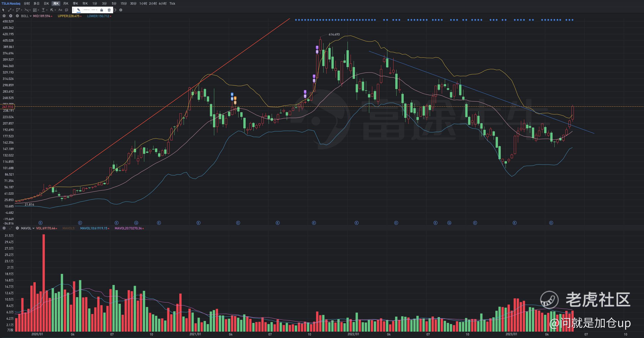This screenshot has width=644, height=338.
Task: Click the sync icon beside the trash
Action: click(115, 10)
